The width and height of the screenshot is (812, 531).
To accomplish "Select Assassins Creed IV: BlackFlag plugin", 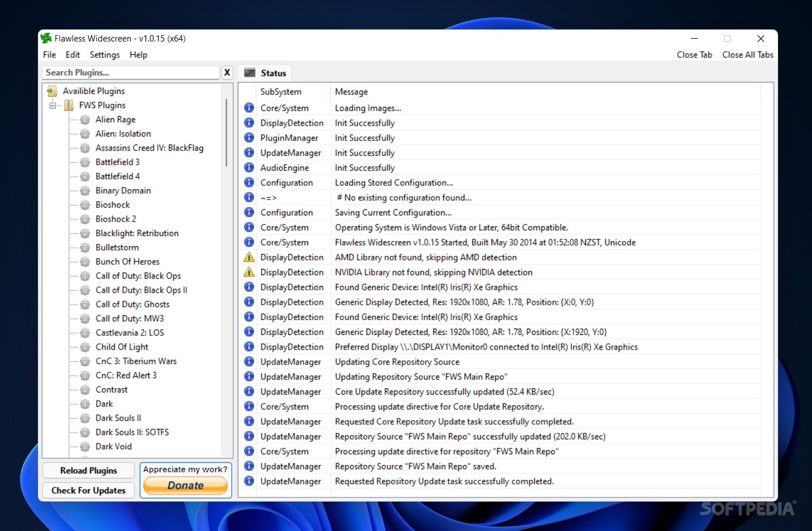I will (x=149, y=148).
